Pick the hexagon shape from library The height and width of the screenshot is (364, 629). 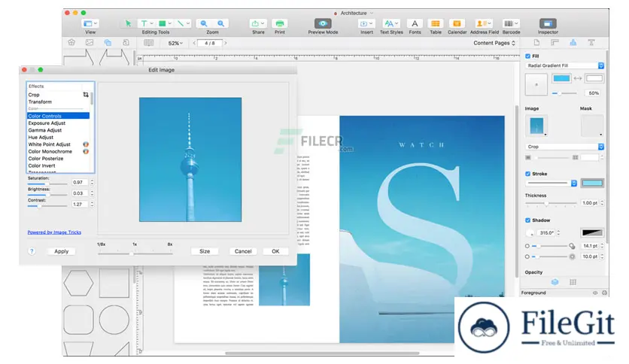[78, 283]
